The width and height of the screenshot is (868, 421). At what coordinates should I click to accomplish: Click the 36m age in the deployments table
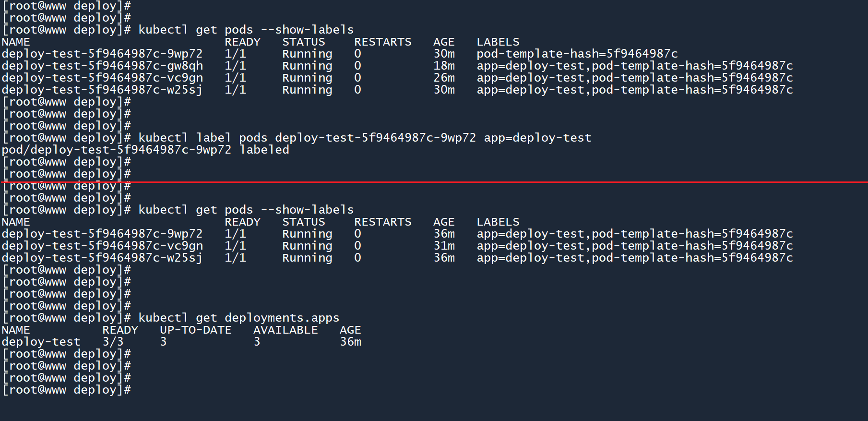pos(351,342)
